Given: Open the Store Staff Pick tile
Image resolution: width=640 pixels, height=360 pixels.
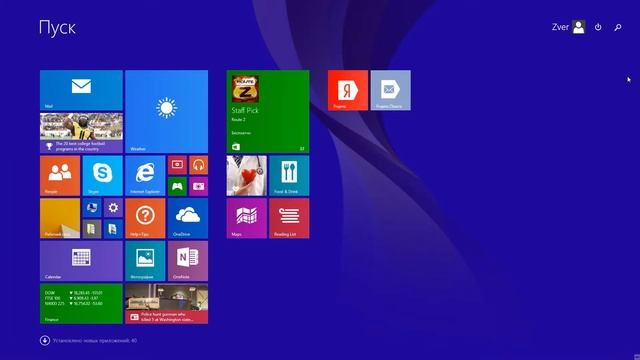Looking at the screenshot, I should pos(268,111).
